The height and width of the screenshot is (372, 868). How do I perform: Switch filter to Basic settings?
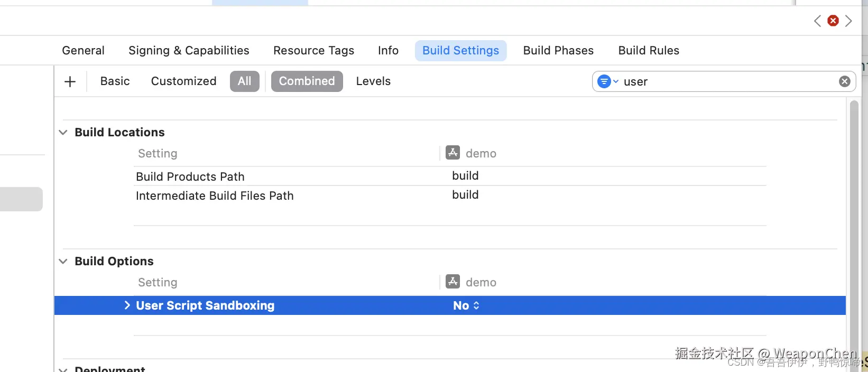click(115, 81)
